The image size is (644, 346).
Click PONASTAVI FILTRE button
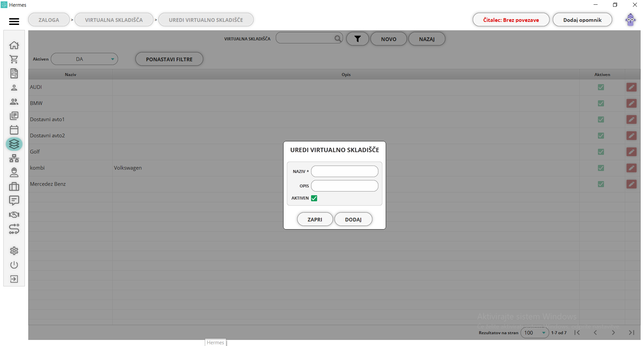coord(169,59)
